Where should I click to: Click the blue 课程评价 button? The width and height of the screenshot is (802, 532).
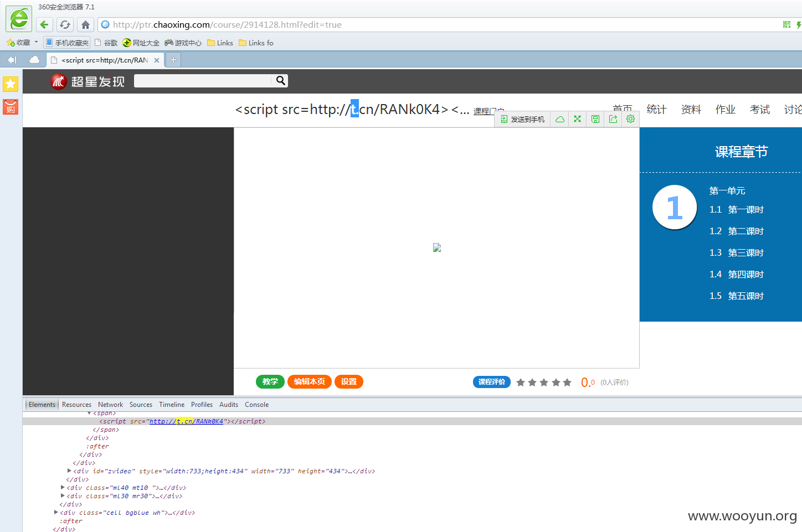point(492,382)
